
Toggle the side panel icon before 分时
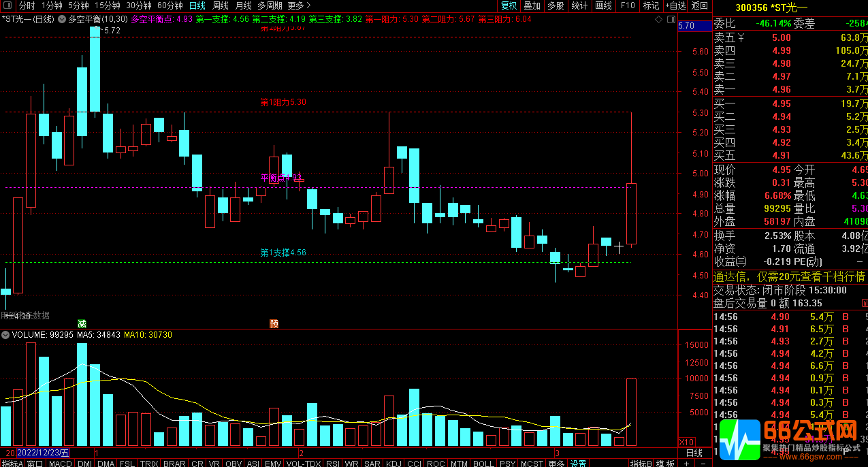click(8, 5)
